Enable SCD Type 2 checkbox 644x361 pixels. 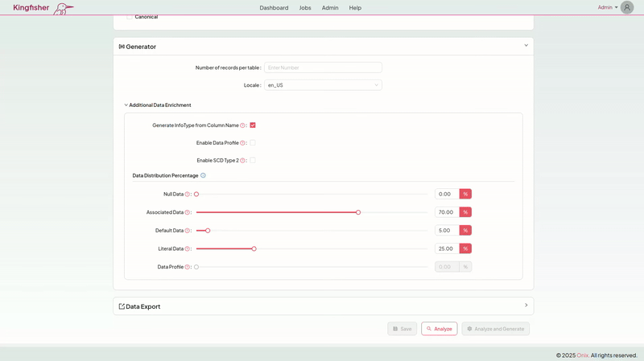pyautogui.click(x=253, y=161)
